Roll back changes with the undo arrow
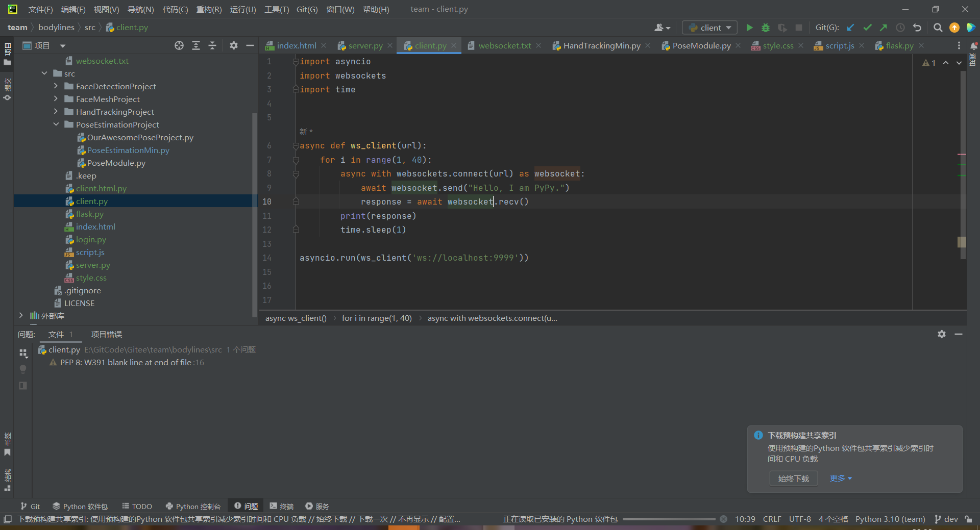 click(x=917, y=28)
